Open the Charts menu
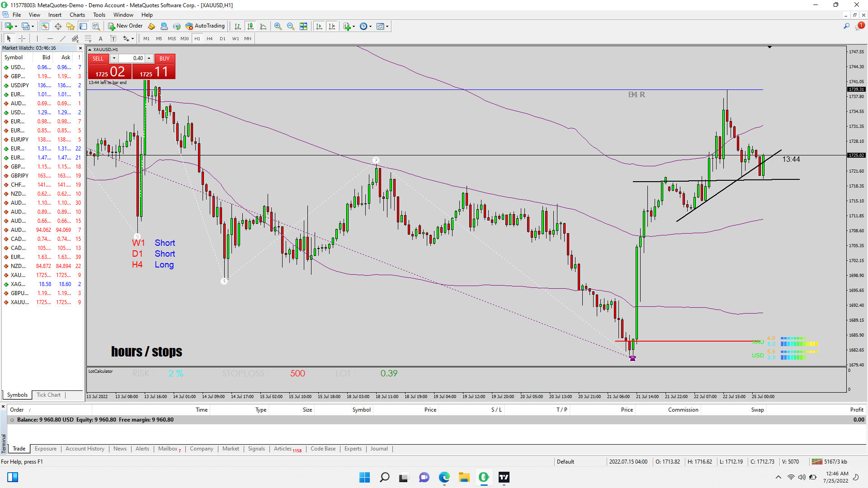 [x=77, y=15]
